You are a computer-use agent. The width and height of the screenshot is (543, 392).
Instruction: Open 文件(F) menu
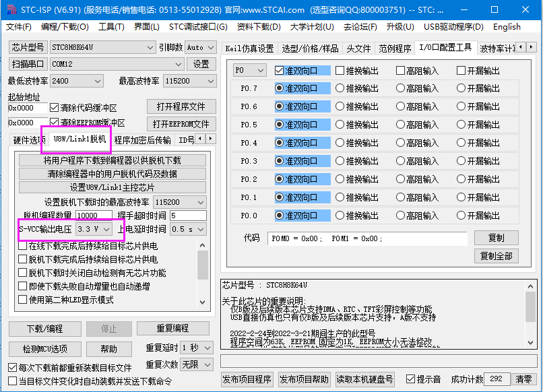[x=19, y=27]
